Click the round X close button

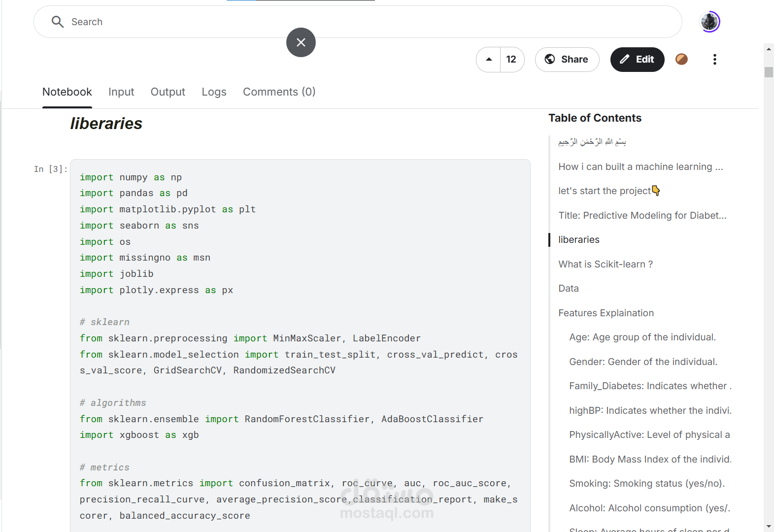pos(301,42)
